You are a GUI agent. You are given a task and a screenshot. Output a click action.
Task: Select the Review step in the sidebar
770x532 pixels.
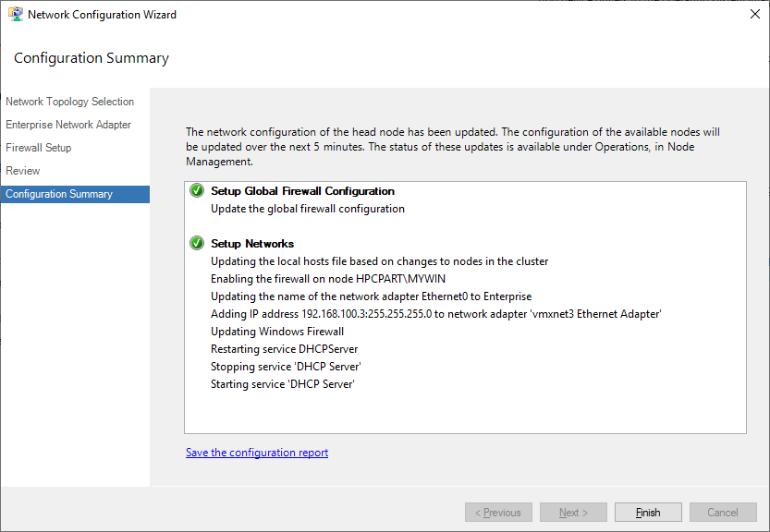coord(22,171)
